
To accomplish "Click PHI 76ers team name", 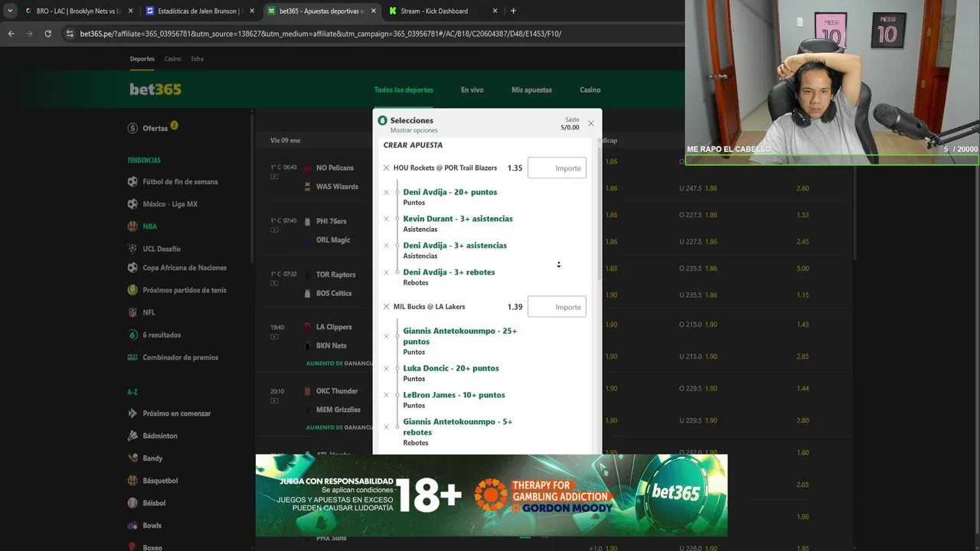I will pos(332,221).
